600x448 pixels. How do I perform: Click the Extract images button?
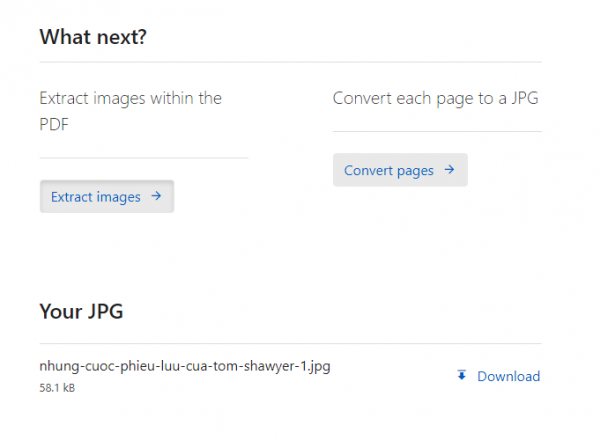107,196
